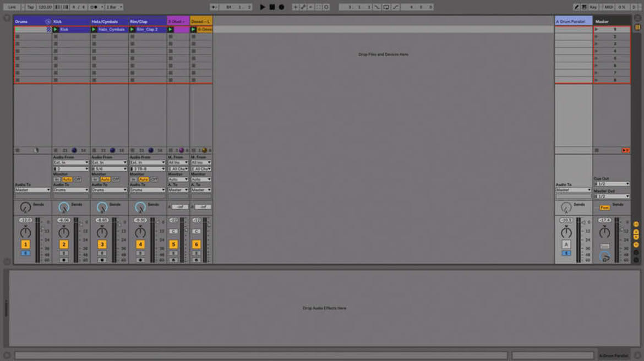Click the Key map mode button
Viewport: 644px width, 361px height.
pos(593,7)
